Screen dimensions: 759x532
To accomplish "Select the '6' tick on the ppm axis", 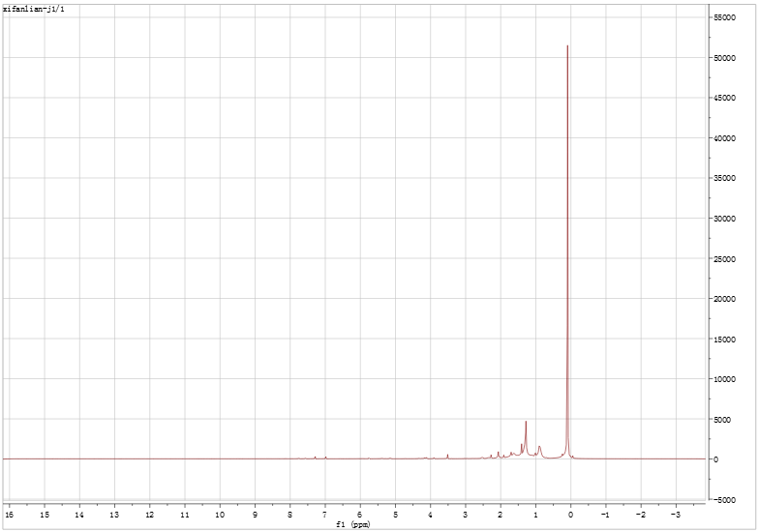I will point(360,515).
